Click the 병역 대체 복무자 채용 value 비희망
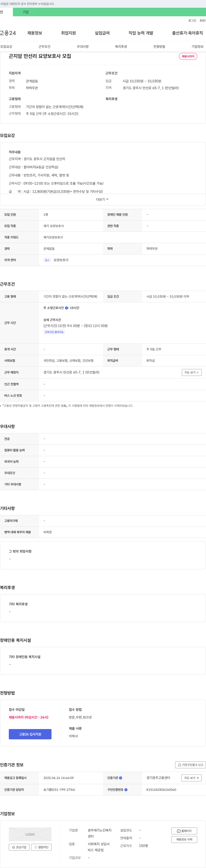This screenshot has height=868, width=206. point(48,532)
